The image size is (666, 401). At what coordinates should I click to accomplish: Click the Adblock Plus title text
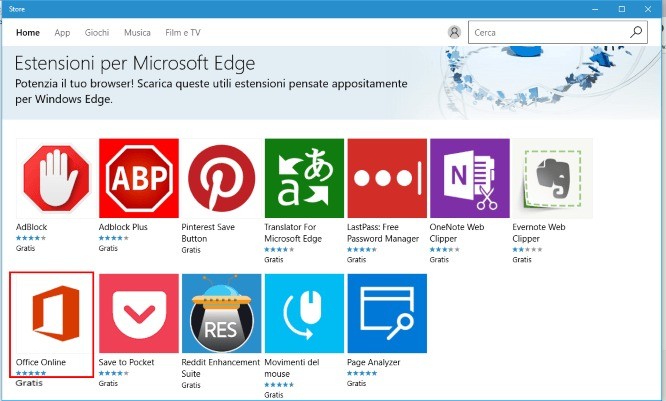pos(123,227)
